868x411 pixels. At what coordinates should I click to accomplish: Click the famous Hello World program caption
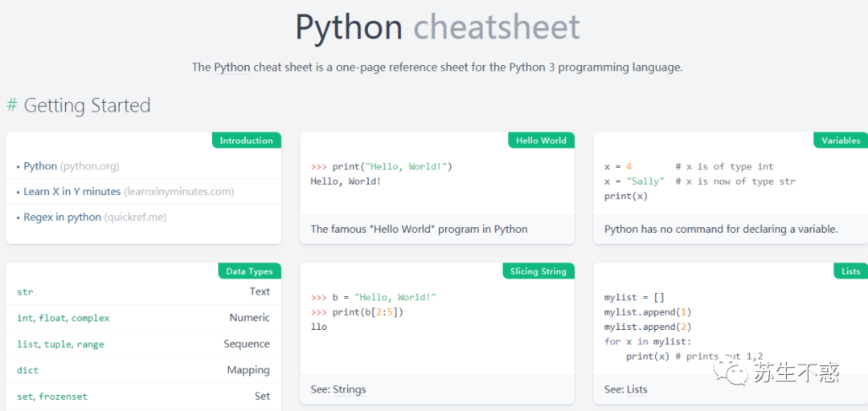coord(419,229)
